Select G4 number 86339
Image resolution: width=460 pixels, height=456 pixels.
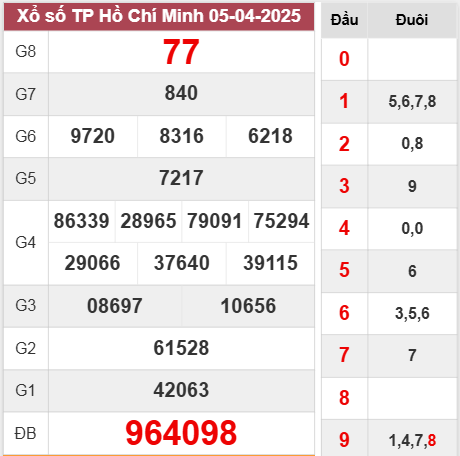pyautogui.click(x=82, y=221)
